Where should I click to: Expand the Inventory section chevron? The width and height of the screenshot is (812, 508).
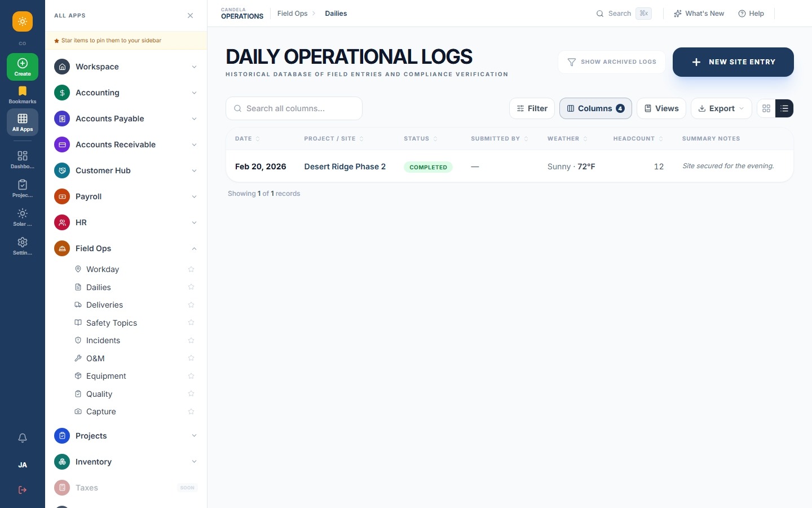point(194,462)
